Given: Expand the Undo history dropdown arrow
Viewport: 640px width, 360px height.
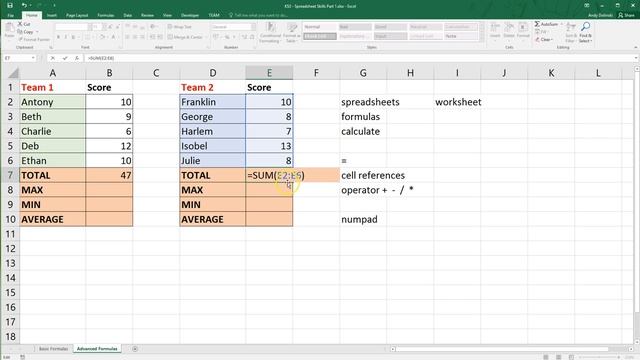Looking at the screenshot, I should (31, 6).
